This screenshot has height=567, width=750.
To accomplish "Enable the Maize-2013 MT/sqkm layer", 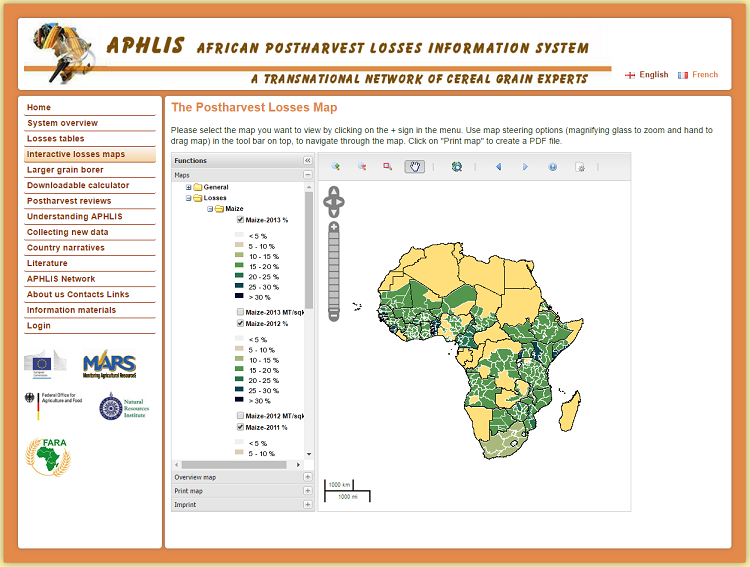I will click(241, 312).
